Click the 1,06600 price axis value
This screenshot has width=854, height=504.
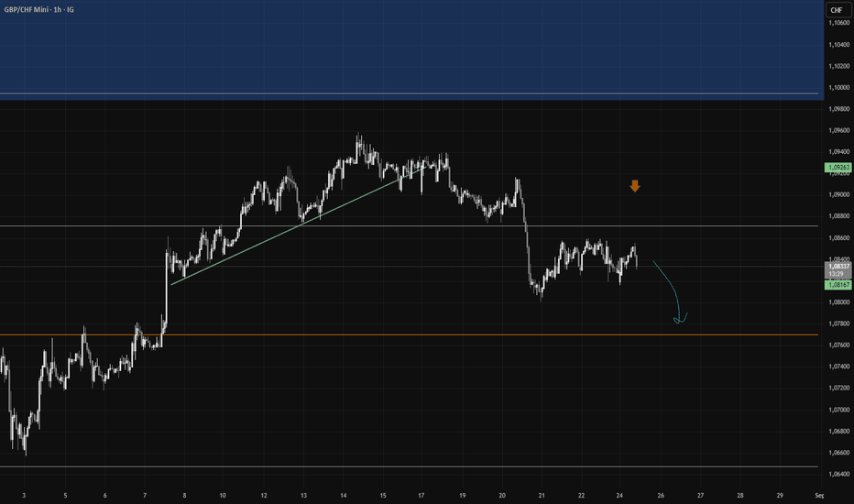pyautogui.click(x=838, y=453)
